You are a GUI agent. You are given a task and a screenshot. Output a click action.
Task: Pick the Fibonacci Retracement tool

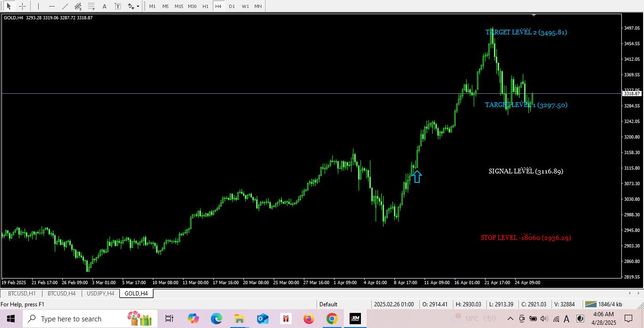(91, 7)
